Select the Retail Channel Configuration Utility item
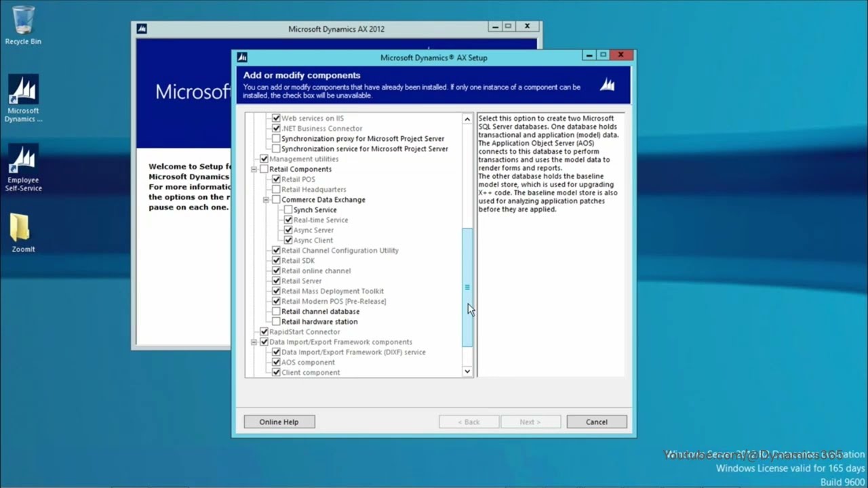The width and height of the screenshot is (868, 488). pyautogui.click(x=340, y=251)
